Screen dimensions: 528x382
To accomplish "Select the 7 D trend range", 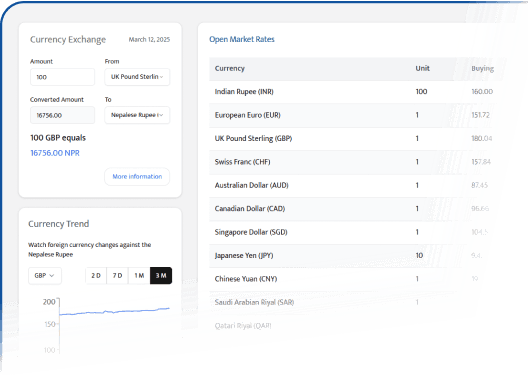I will 118,276.
